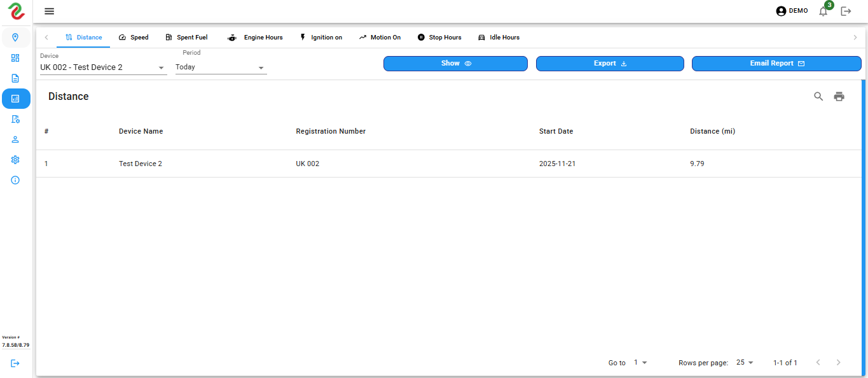The width and height of the screenshot is (868, 378).
Task: Open the user account sidebar icon
Action: [x=15, y=139]
